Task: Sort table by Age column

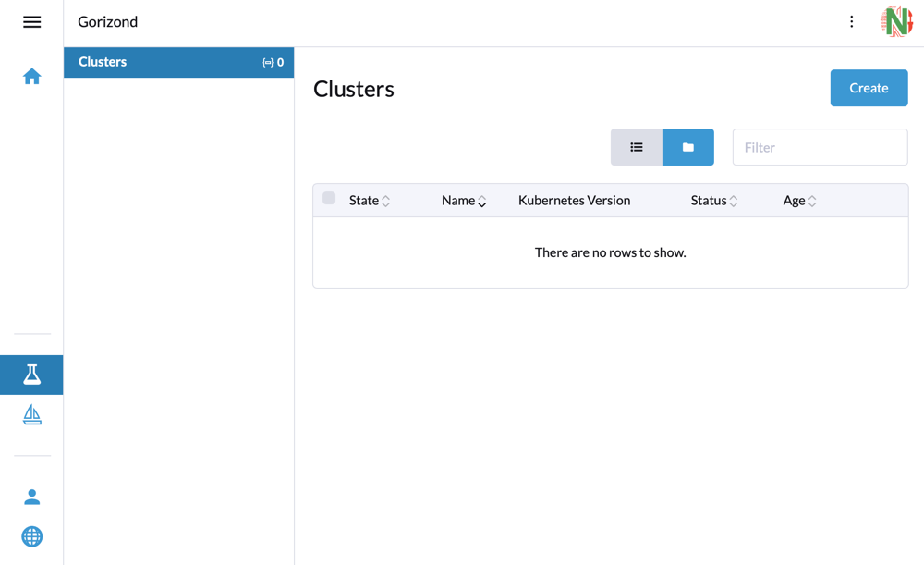Action: [799, 201]
